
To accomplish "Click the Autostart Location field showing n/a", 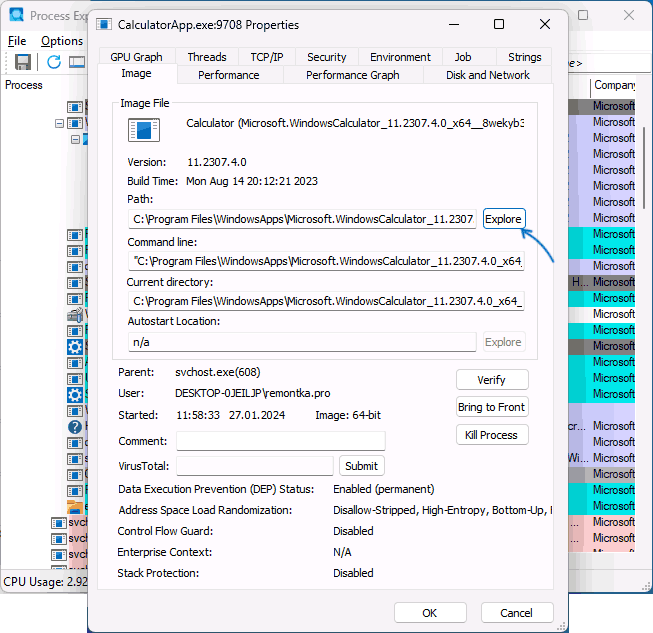I will [302, 342].
